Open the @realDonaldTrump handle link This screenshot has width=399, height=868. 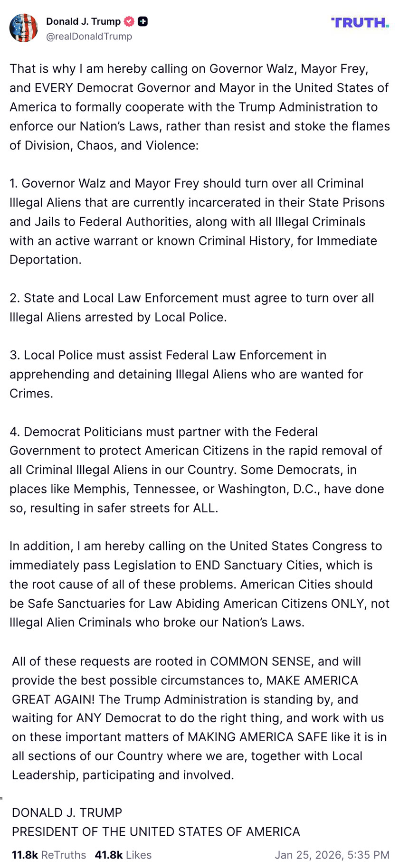pyautogui.click(x=89, y=37)
